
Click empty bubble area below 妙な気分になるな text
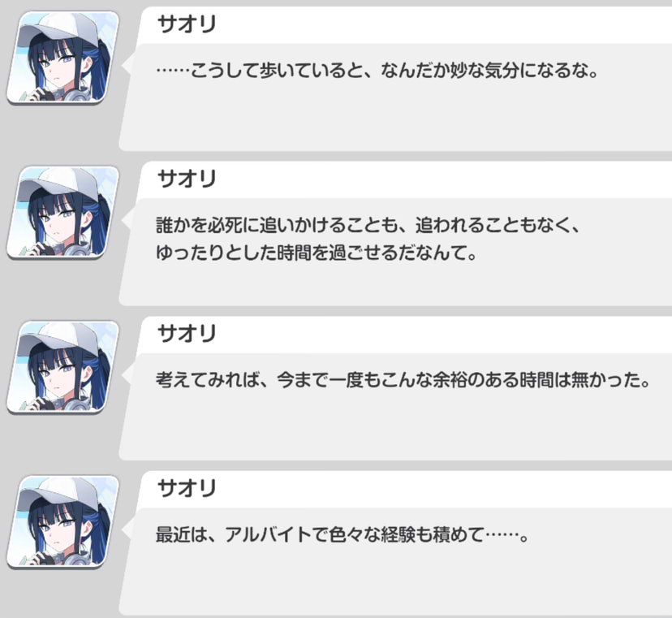pyautogui.click(x=394, y=118)
